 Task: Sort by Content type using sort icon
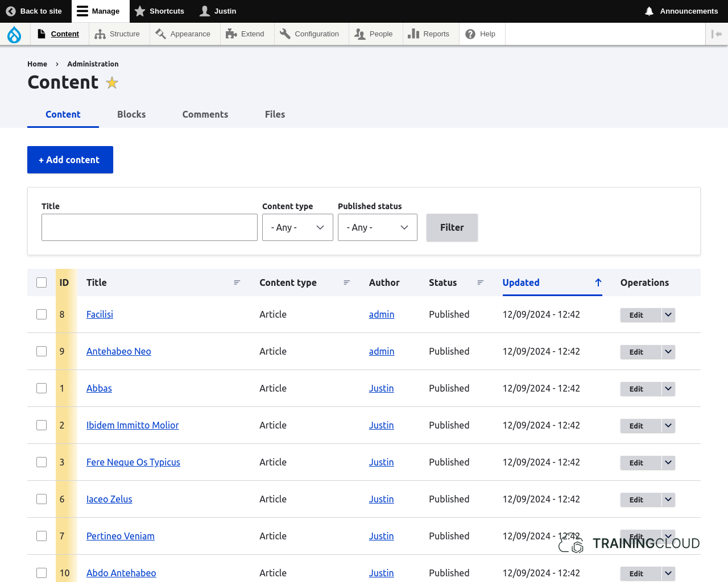[347, 282]
